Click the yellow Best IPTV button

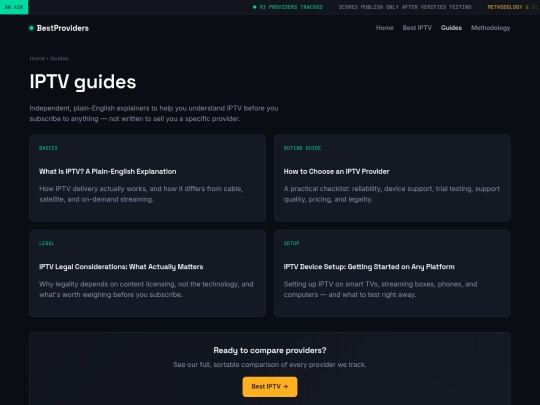pos(270,387)
